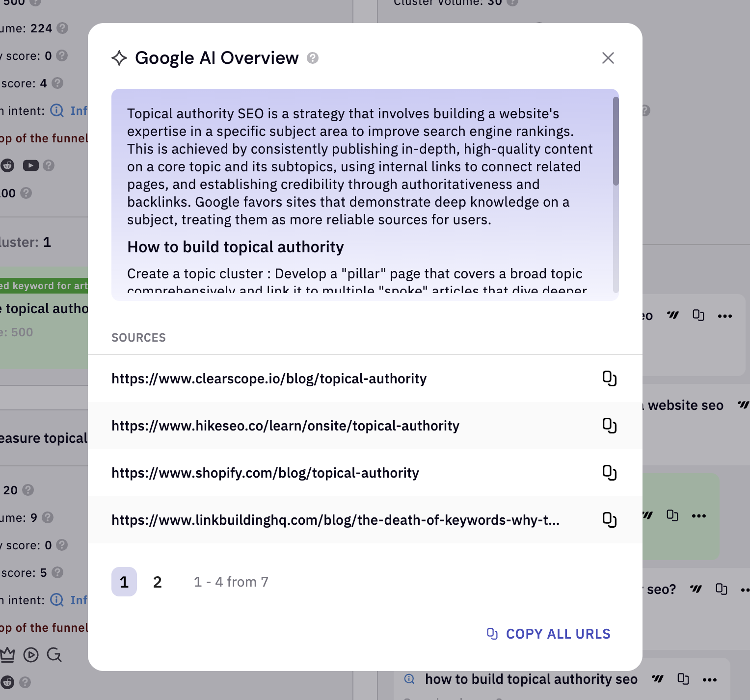Copy the linkbuildinghq.com source URL
The width and height of the screenshot is (750, 700).
[609, 520]
